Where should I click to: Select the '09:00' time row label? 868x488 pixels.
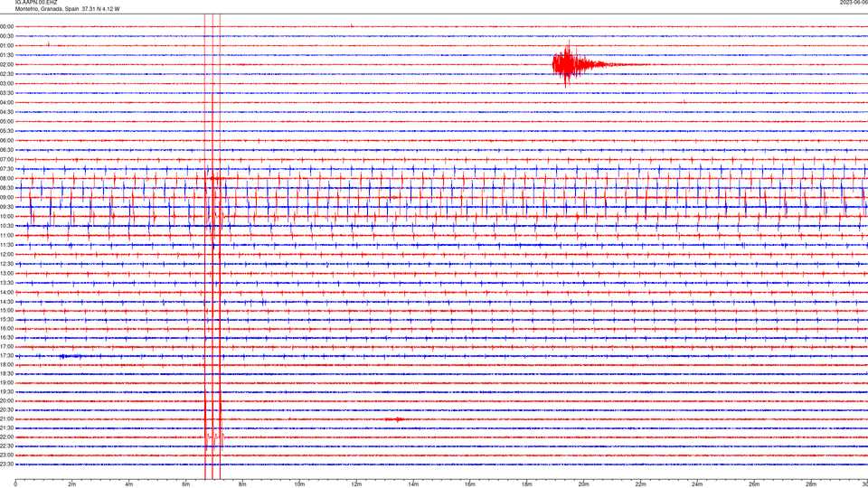6,198
